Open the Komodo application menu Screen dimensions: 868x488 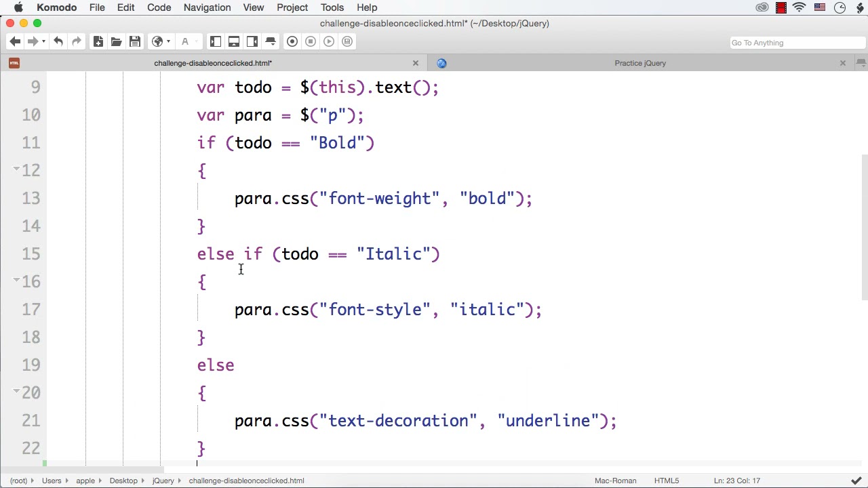56,7
